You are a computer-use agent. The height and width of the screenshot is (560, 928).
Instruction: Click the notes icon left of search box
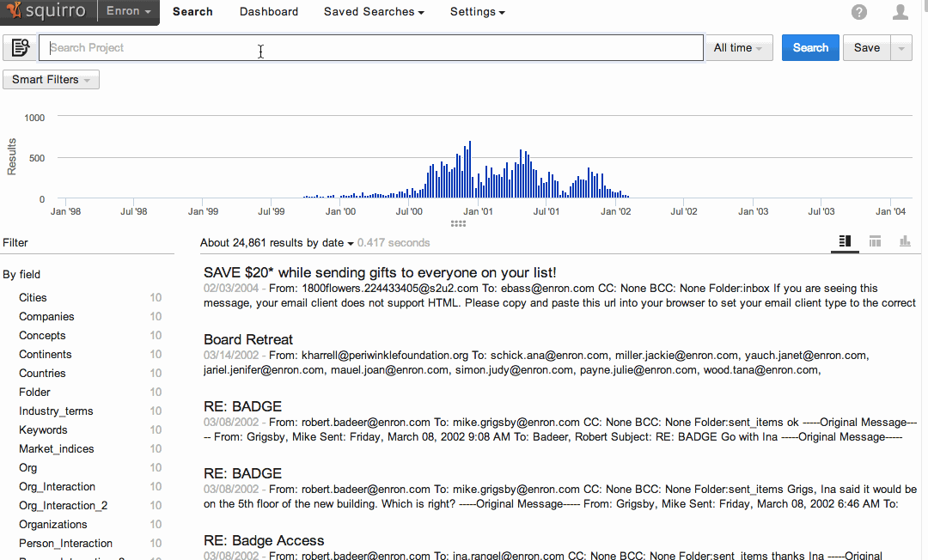[x=20, y=47]
